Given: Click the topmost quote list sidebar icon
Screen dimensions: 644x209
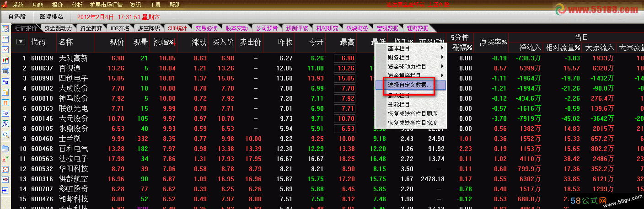Looking at the screenshot, I should [x=5, y=28].
